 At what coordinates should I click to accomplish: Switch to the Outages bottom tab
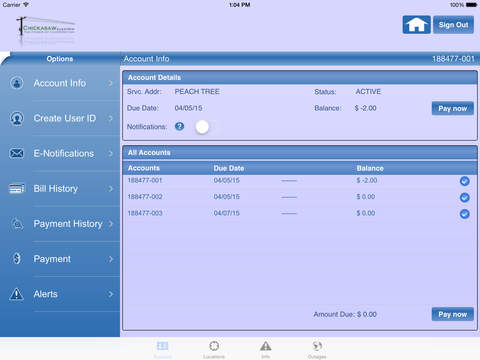[x=317, y=349]
